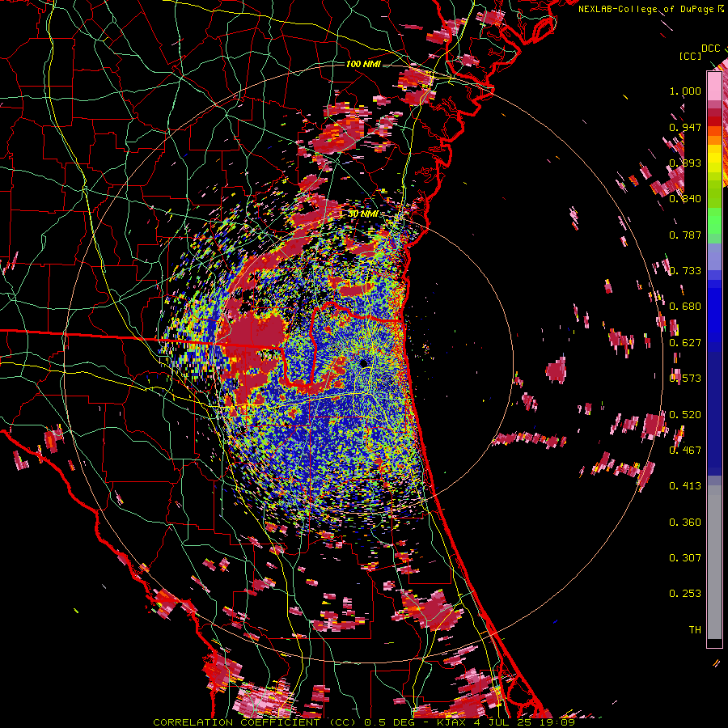
Task: Pick the black segment at the color bar's bottom
Action: pos(714,642)
